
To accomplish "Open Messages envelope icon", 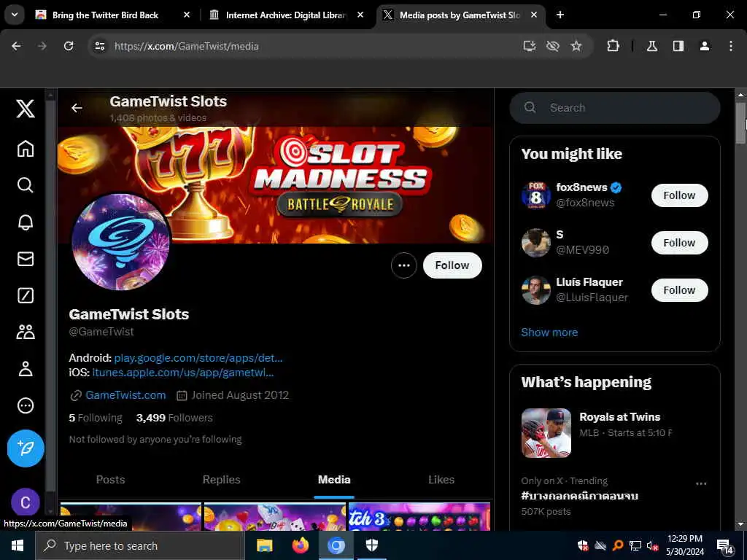I will click(x=26, y=259).
